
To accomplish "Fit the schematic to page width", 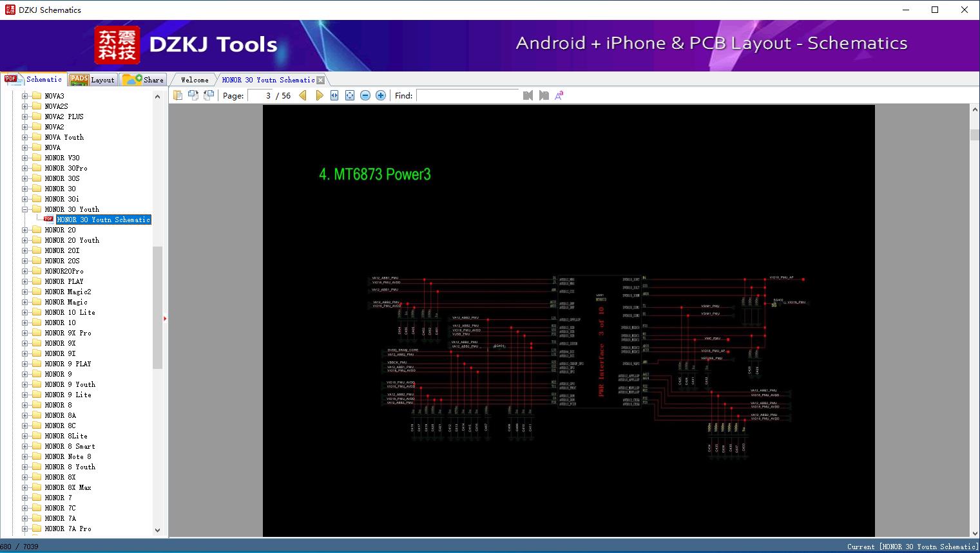I will coord(334,95).
